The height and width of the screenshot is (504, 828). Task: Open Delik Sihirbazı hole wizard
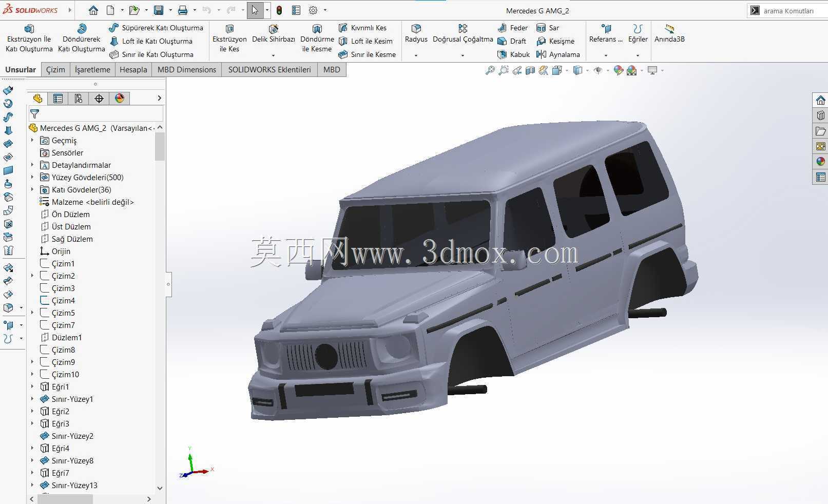(x=274, y=34)
